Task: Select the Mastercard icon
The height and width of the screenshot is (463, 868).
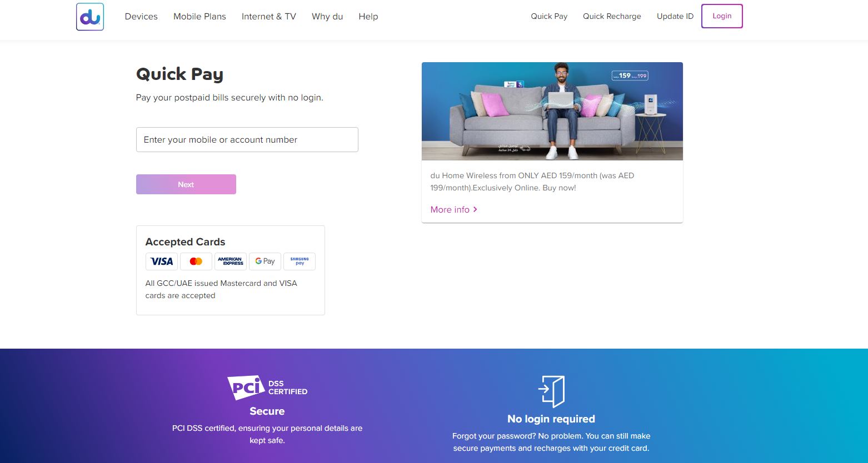Action: click(x=196, y=261)
